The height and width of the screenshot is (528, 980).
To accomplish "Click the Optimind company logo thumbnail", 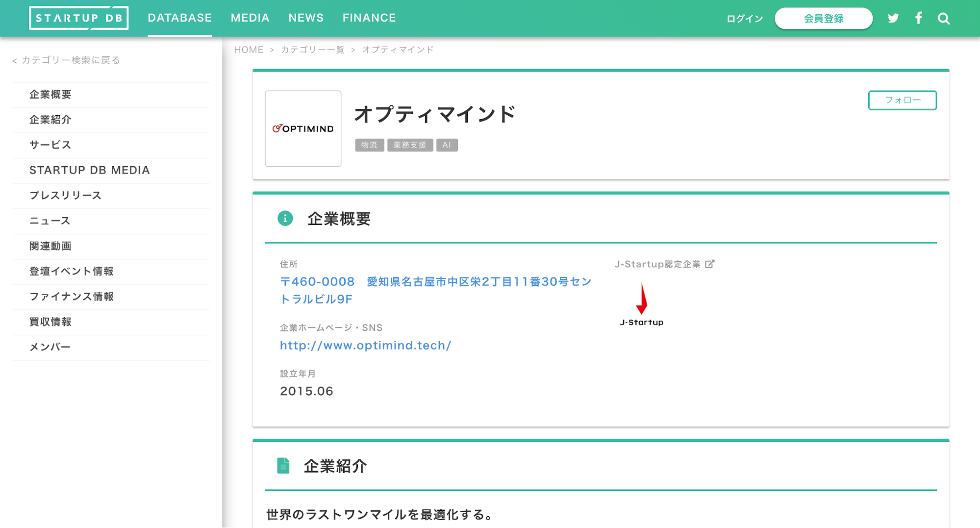I will click(x=303, y=128).
